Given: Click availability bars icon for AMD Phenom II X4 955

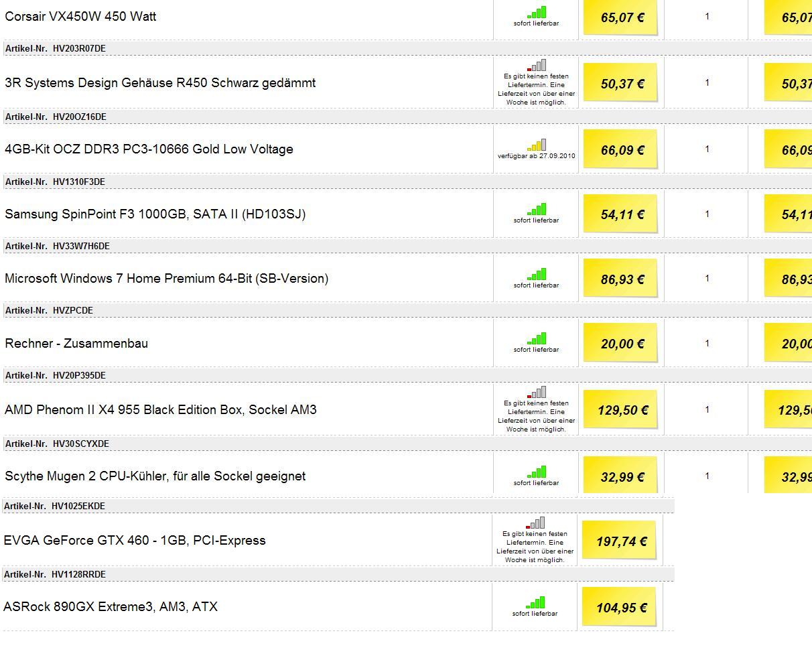Looking at the screenshot, I should (x=537, y=392).
